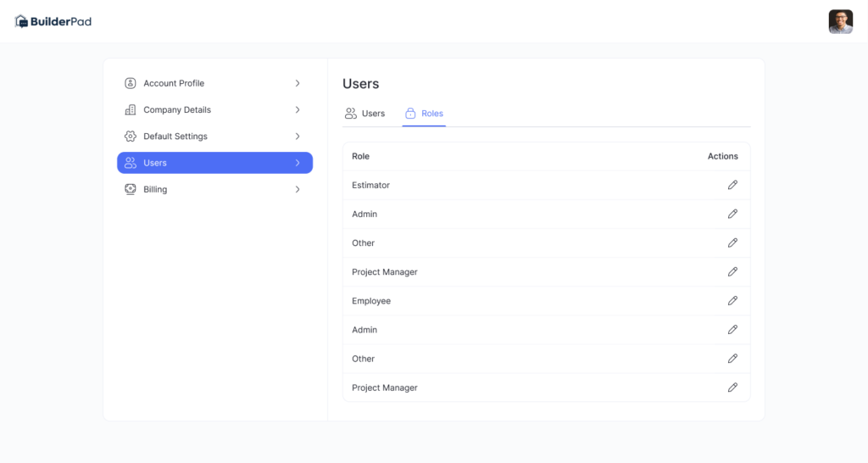This screenshot has height=463, width=868.
Task: Click the Default Settings gear icon
Action: click(x=130, y=137)
